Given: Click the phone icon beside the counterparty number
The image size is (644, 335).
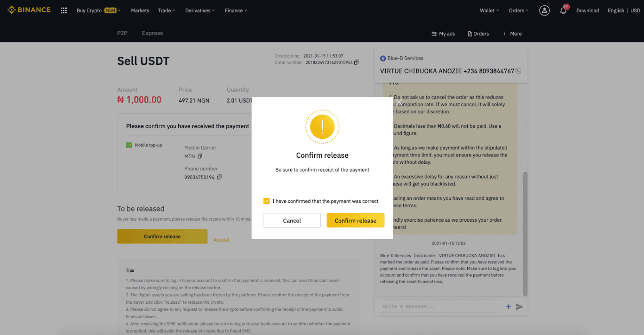Looking at the screenshot, I should pos(518,71).
